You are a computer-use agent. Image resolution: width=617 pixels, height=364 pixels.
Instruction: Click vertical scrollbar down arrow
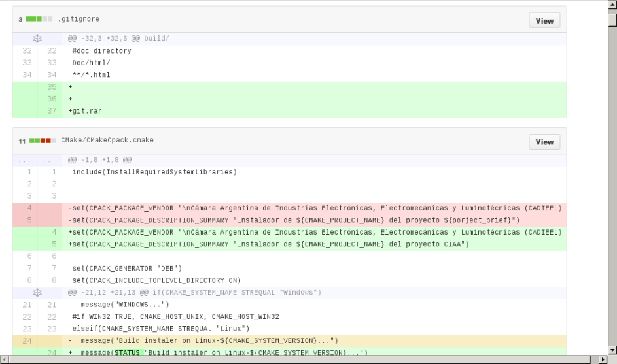612,350
